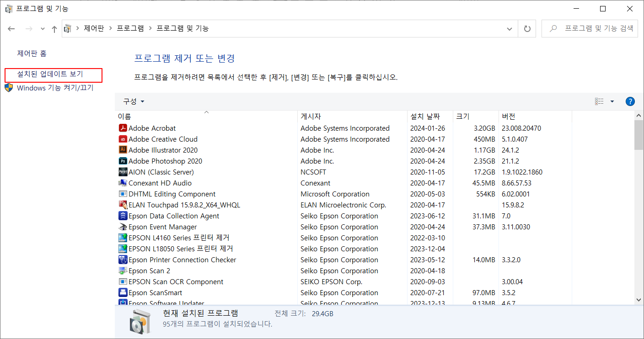Click date 2020-11-05
This screenshot has height=339, width=644.
pos(428,172)
